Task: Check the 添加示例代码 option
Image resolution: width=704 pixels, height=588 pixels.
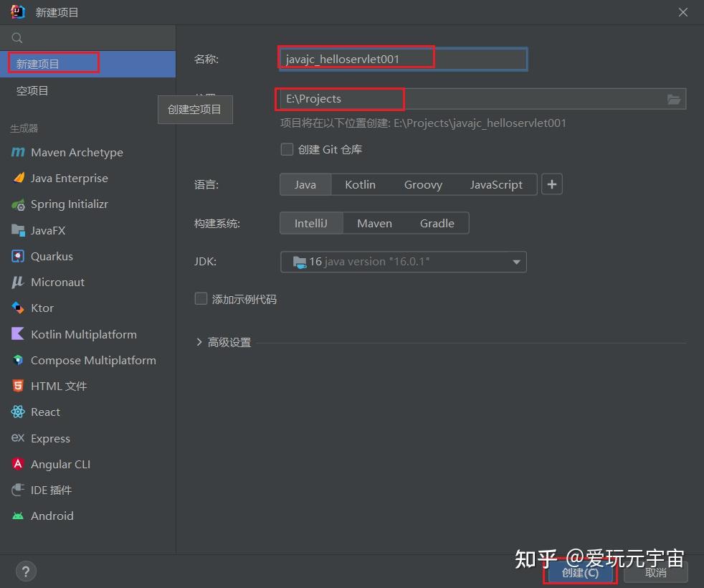Action: pos(201,299)
